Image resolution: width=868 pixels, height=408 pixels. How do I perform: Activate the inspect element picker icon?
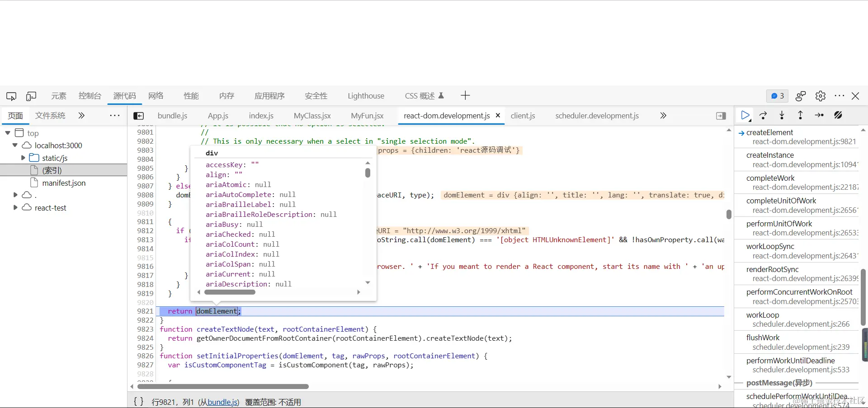pyautogui.click(x=11, y=96)
